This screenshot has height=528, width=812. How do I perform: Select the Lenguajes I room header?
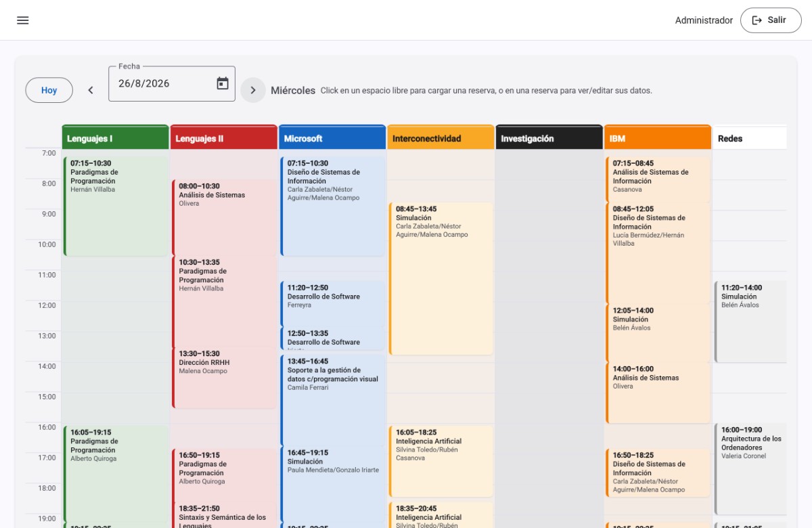click(x=115, y=137)
